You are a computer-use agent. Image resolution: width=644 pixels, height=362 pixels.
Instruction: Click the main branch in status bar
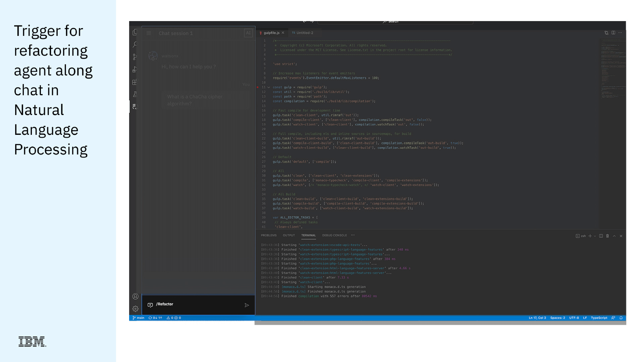pos(138,318)
